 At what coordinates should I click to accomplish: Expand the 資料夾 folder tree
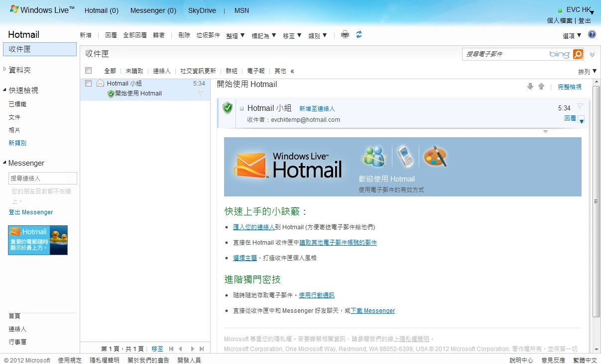[x=5, y=70]
